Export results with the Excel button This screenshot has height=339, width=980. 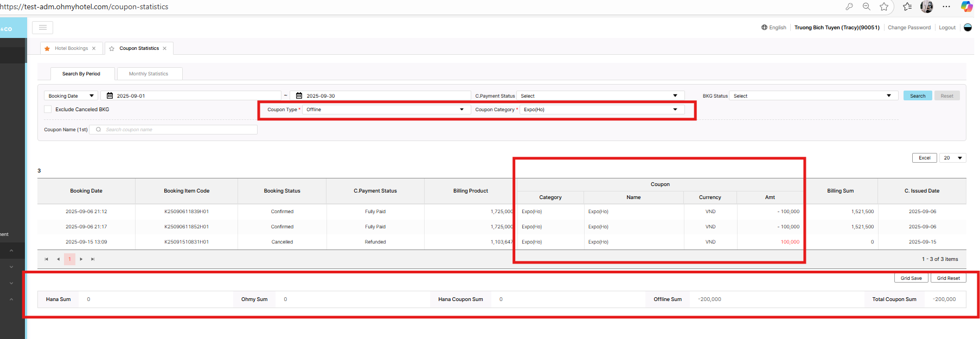click(924, 158)
